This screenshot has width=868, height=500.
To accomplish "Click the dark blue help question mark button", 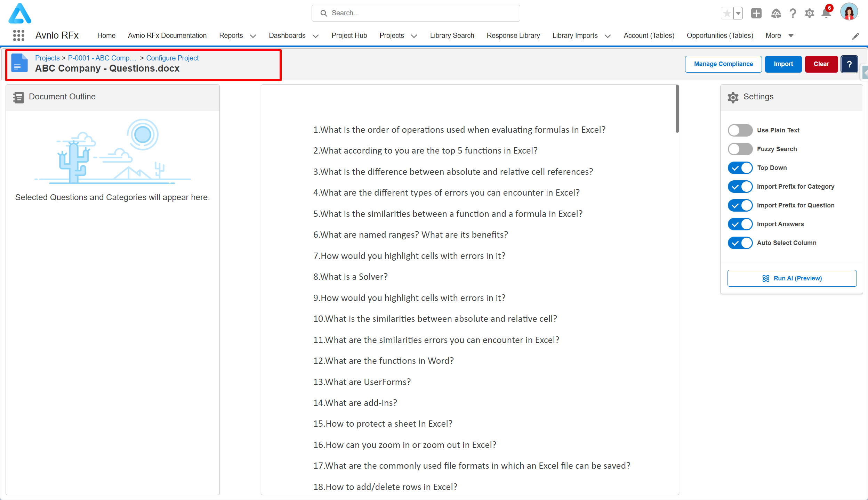I will (x=850, y=64).
